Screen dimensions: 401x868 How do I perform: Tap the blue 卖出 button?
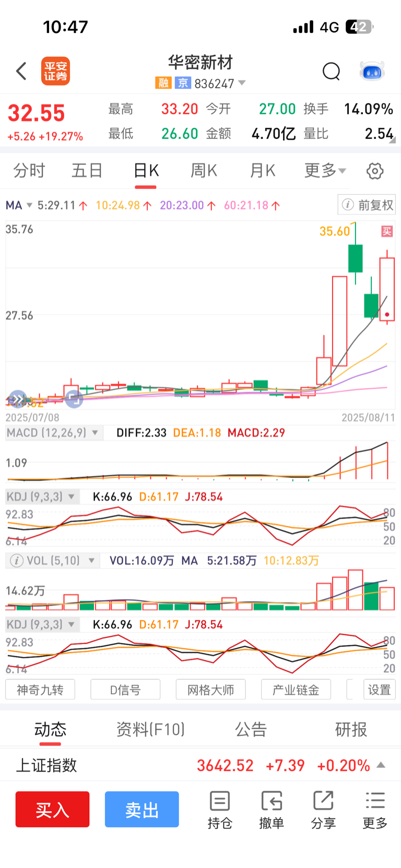click(142, 810)
